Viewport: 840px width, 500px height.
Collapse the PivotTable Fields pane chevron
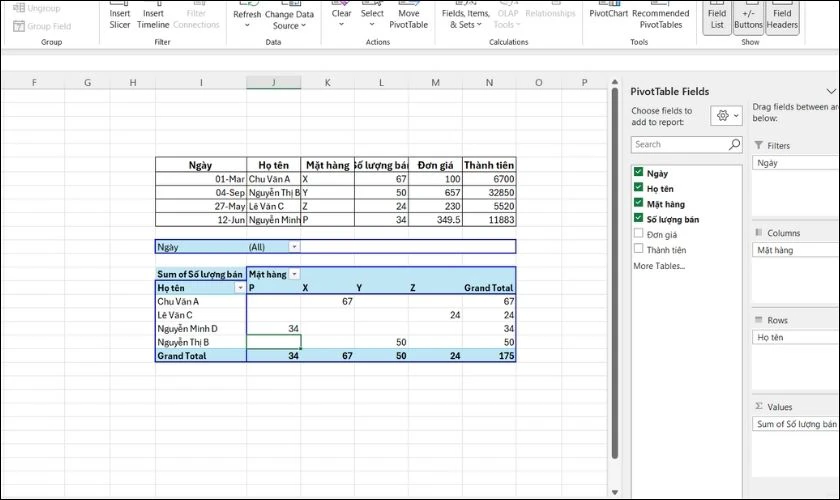(831, 91)
